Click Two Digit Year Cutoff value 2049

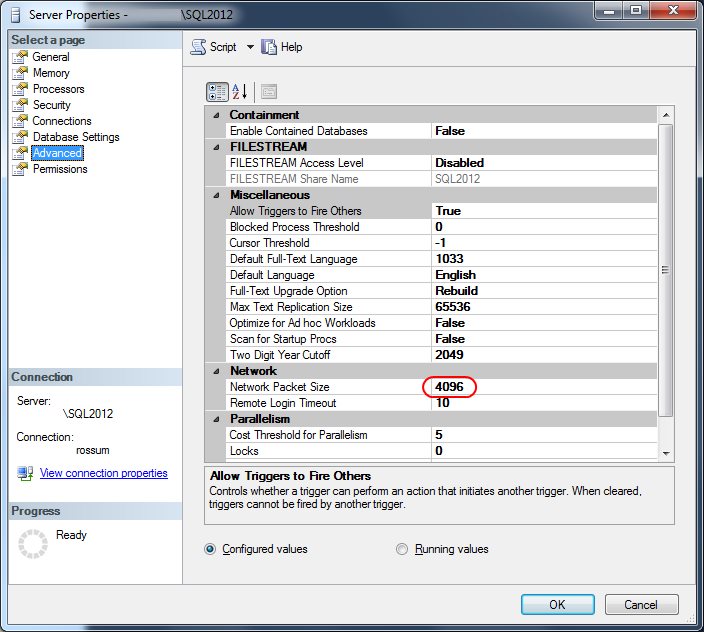[x=449, y=355]
